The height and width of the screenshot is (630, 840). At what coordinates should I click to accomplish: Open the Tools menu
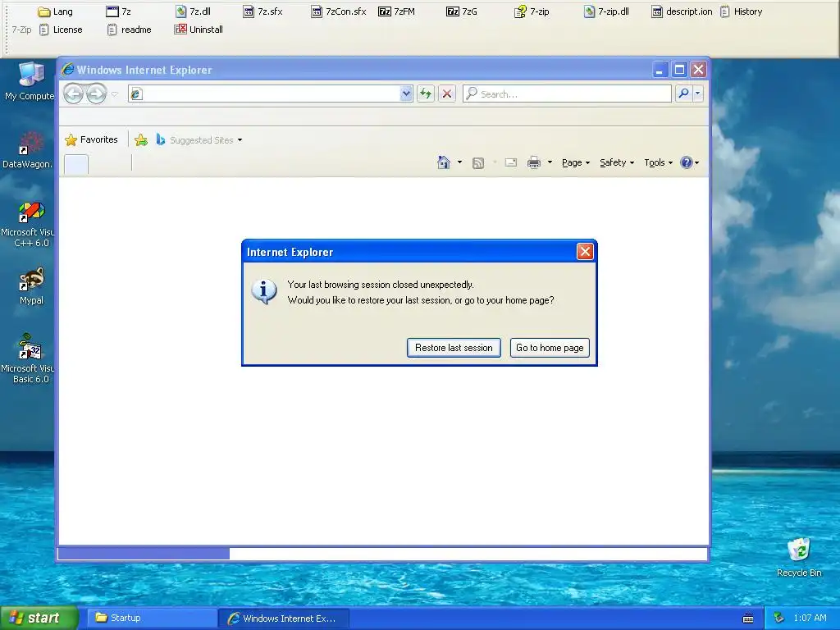pyautogui.click(x=659, y=162)
